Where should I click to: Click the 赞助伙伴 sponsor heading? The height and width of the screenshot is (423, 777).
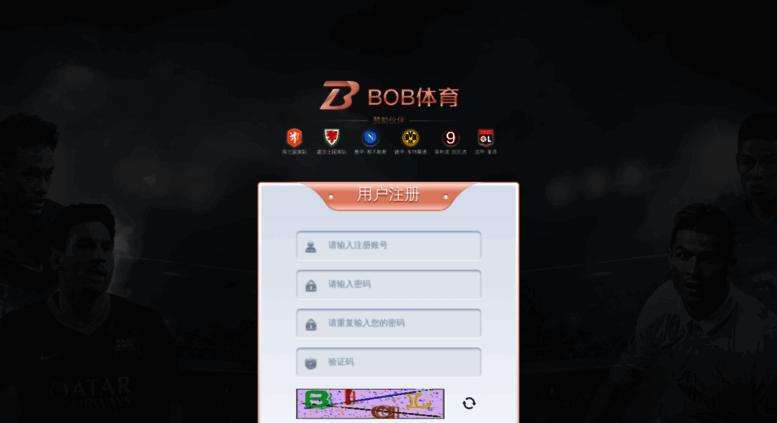(388, 120)
